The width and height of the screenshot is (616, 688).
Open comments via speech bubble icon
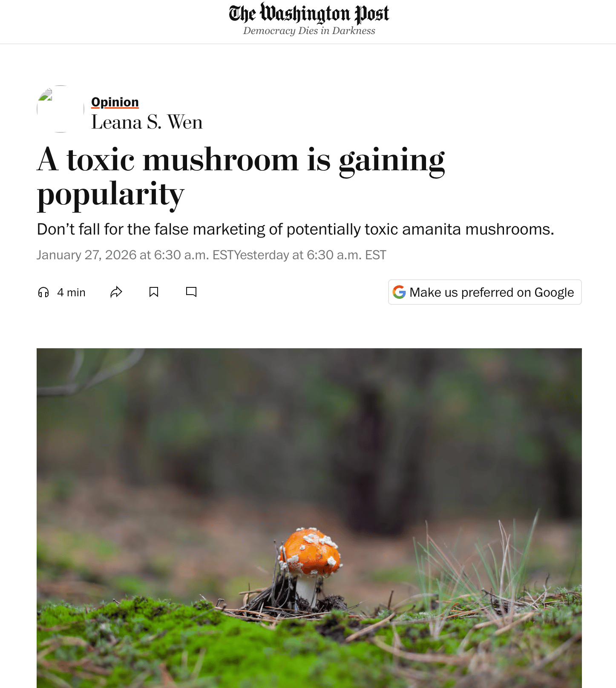pos(191,292)
